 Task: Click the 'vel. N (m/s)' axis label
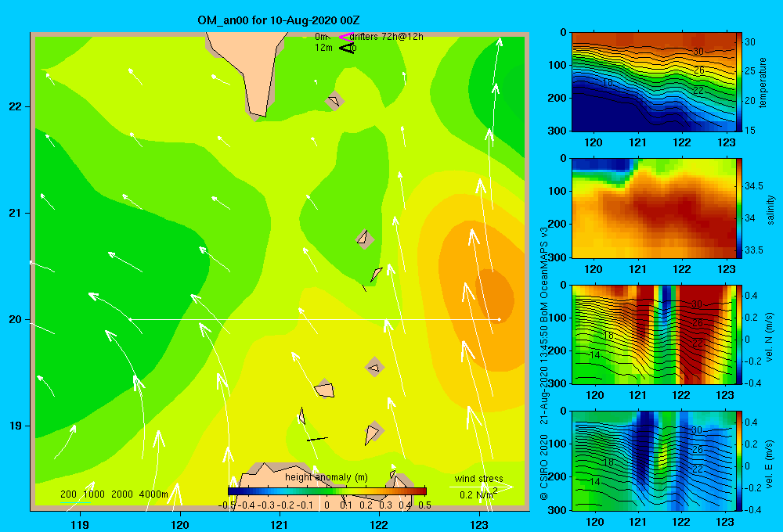770,337
